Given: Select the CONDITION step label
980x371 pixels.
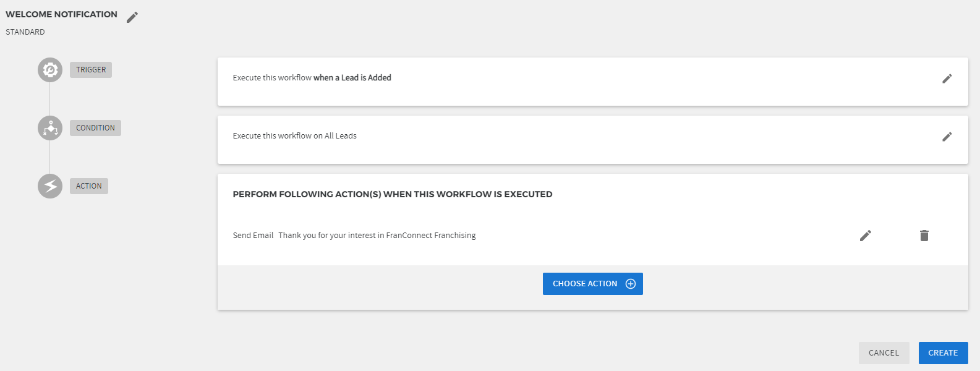Looking at the screenshot, I should tap(95, 128).
